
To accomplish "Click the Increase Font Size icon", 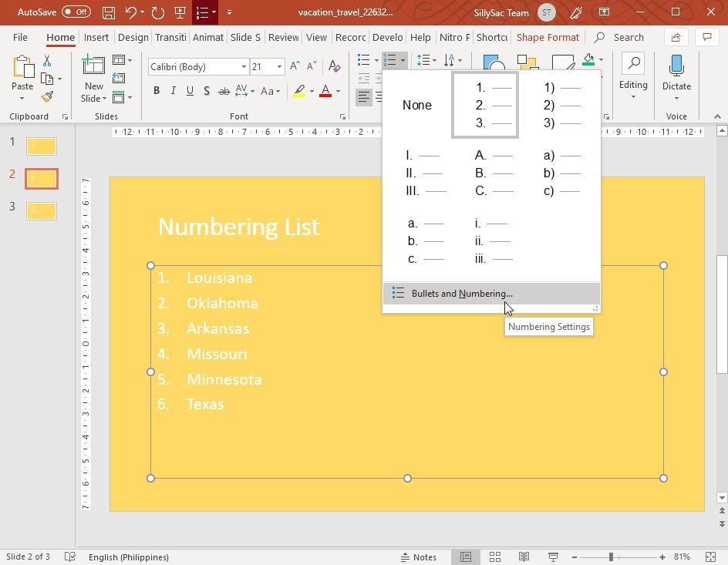I will click(x=295, y=67).
